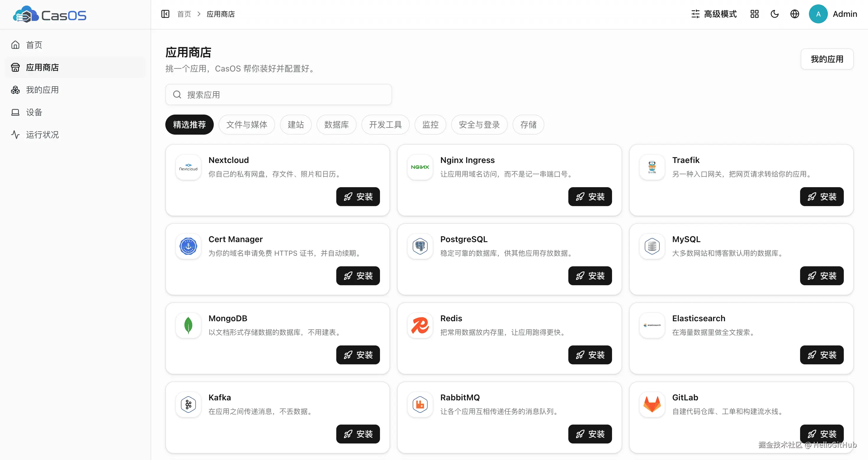Image resolution: width=868 pixels, height=460 pixels.
Task: Click the Nginx Ingress app icon
Action: point(420,167)
